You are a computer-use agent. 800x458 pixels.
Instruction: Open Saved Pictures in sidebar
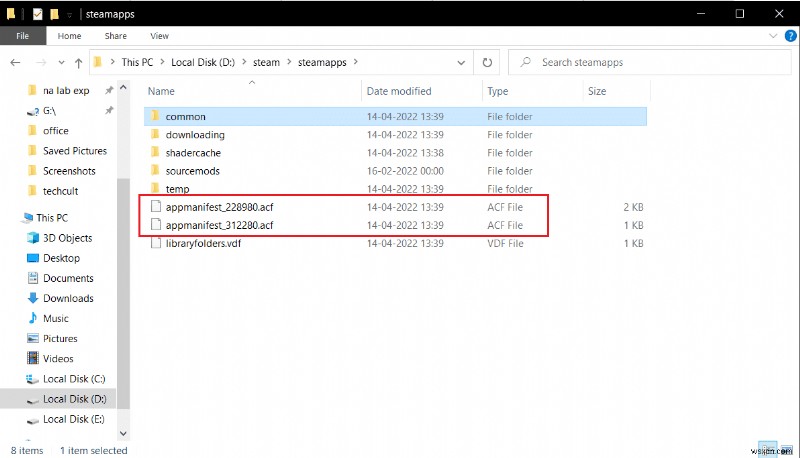pos(74,150)
